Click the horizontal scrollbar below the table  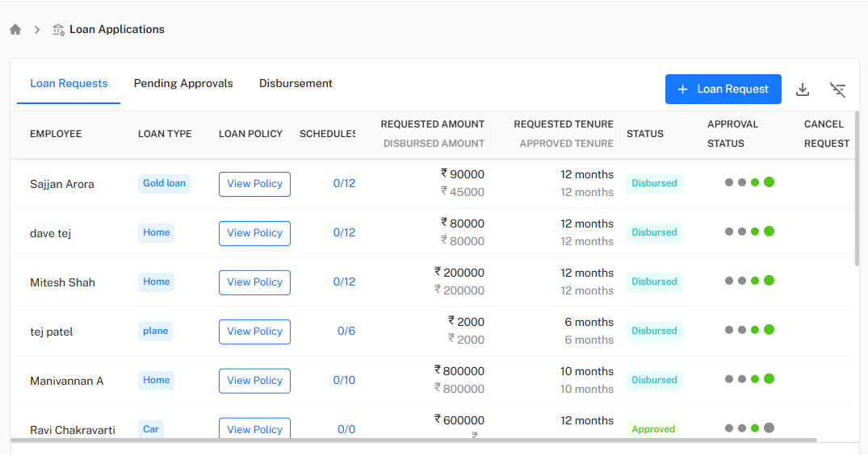pyautogui.click(x=413, y=440)
